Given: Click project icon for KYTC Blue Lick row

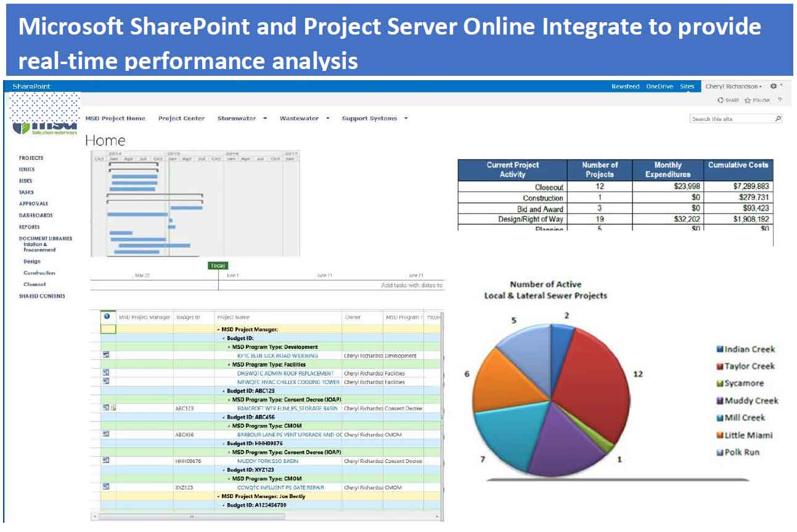Looking at the screenshot, I should point(105,355).
